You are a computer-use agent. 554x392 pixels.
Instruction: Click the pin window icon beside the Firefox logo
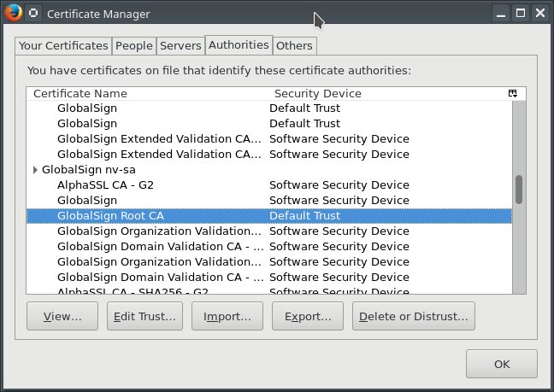32,14
